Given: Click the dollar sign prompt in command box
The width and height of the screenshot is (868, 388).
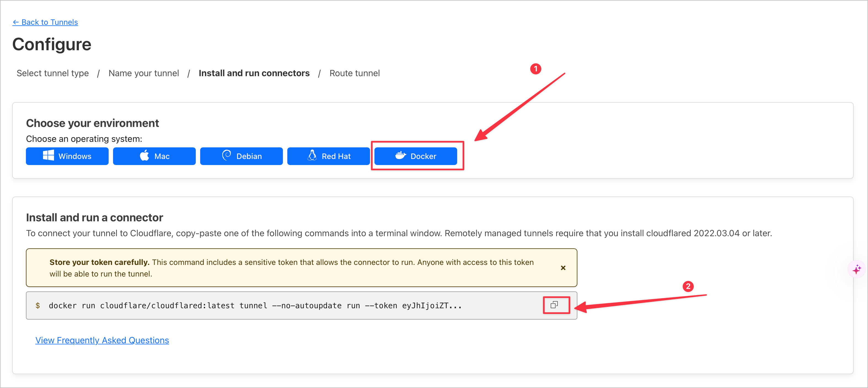Looking at the screenshot, I should tap(38, 305).
